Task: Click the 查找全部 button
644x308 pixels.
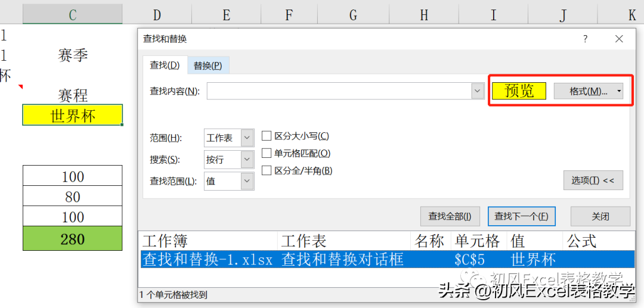Action: click(450, 216)
